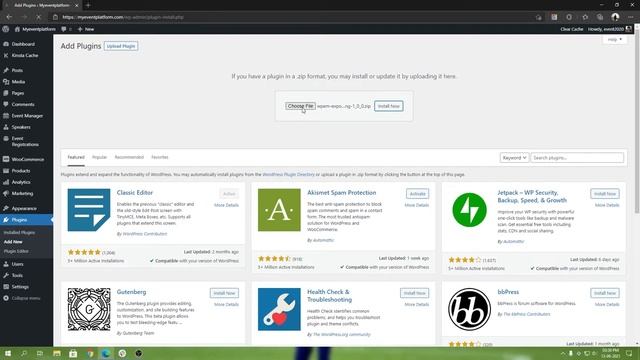Open the Products sidebar item
The height and width of the screenshot is (360, 640).
[21, 171]
